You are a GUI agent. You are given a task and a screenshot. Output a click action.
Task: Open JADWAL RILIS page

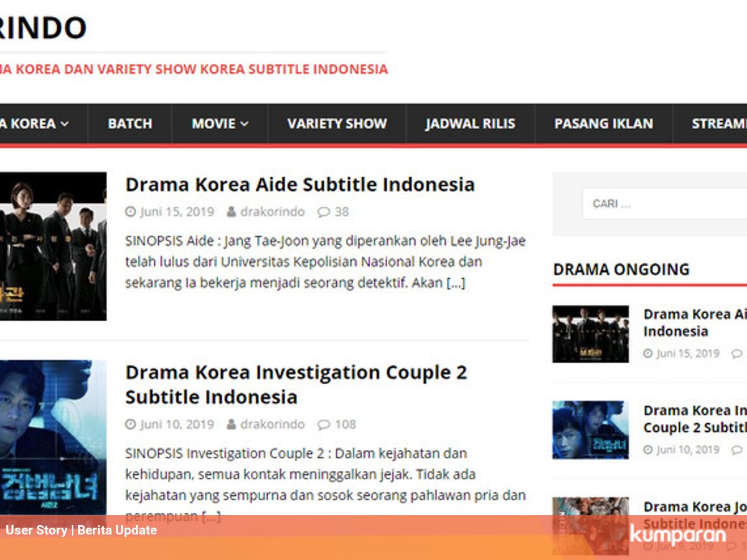pos(470,124)
